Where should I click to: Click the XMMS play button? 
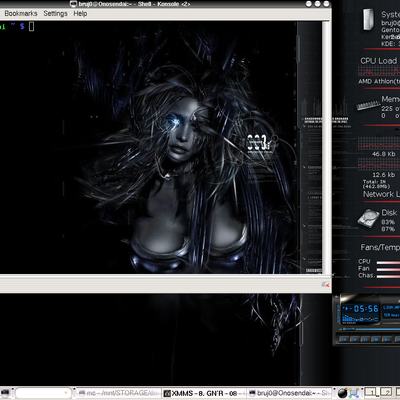(355, 339)
